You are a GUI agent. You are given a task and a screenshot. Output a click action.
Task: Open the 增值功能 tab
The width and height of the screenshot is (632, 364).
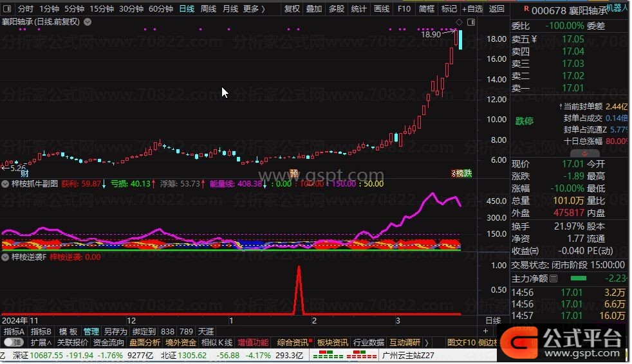[253, 343]
